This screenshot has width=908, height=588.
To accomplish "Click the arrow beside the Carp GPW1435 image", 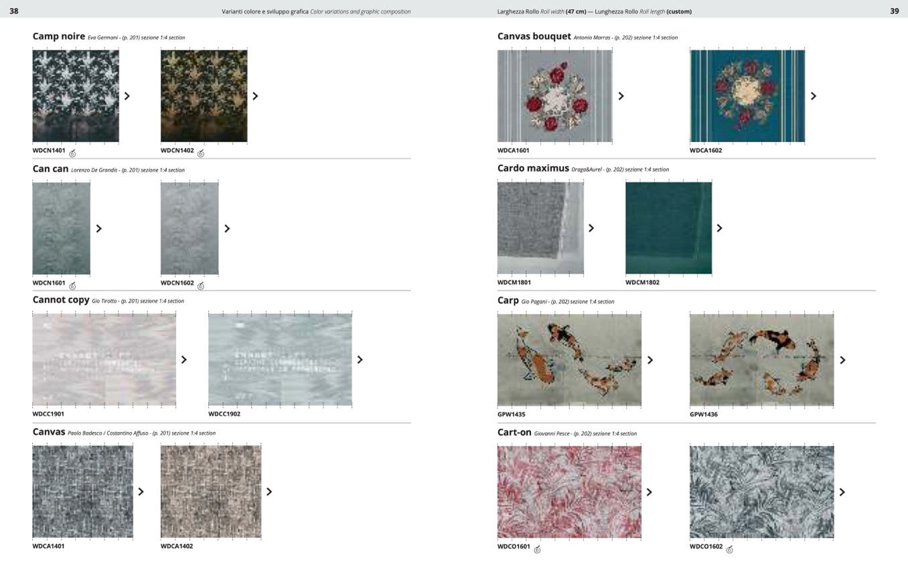I will pyautogui.click(x=650, y=360).
